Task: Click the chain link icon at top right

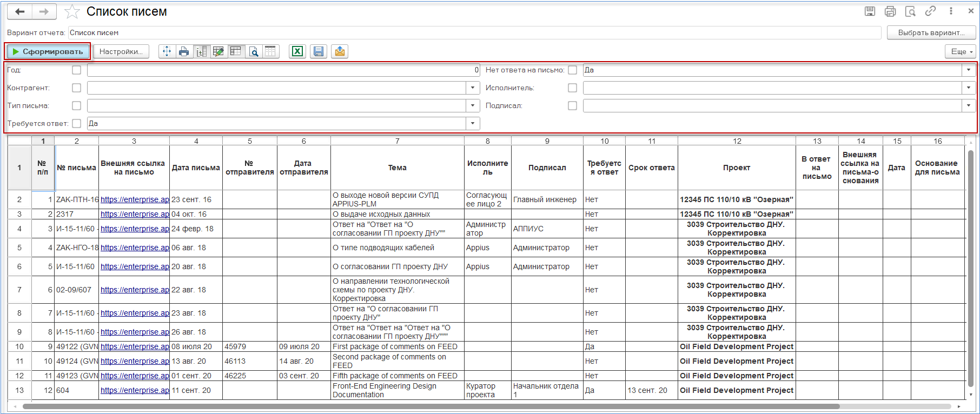Action: pyautogui.click(x=930, y=11)
